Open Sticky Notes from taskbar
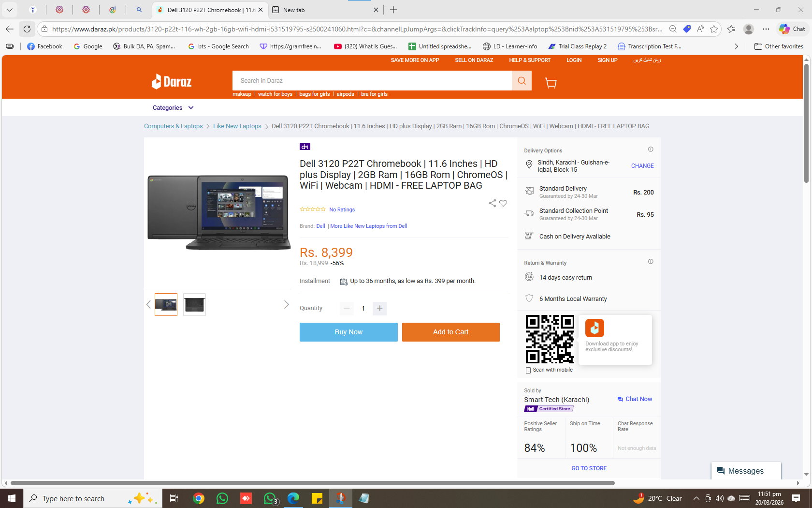This screenshot has width=812, height=508. click(x=317, y=498)
